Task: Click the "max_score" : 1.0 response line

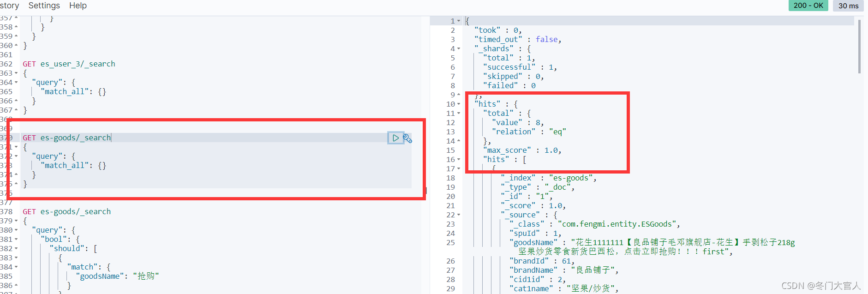Action: click(x=522, y=150)
